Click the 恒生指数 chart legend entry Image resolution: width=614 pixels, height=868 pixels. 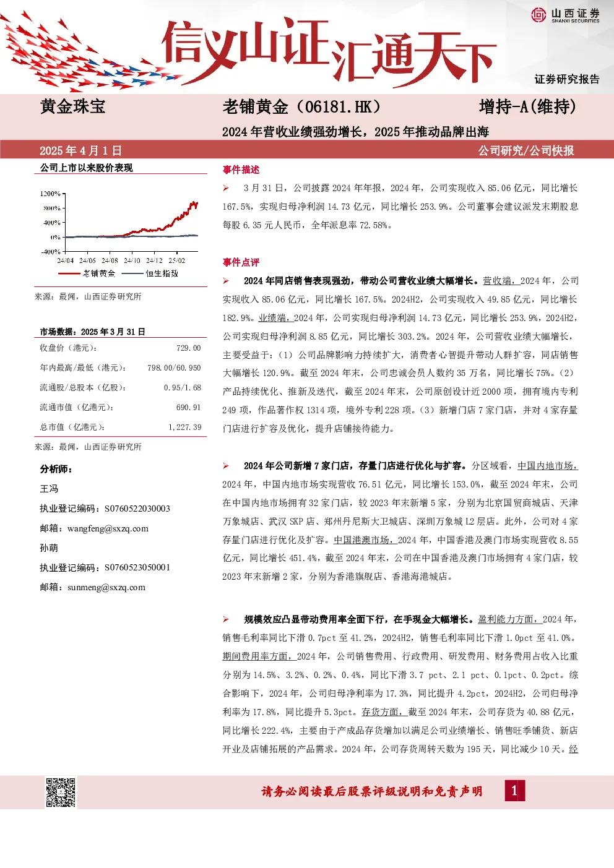tap(150, 273)
